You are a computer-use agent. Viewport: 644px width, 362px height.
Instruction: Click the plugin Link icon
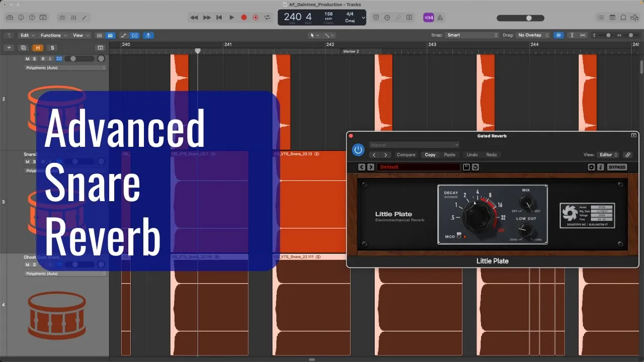627,155
